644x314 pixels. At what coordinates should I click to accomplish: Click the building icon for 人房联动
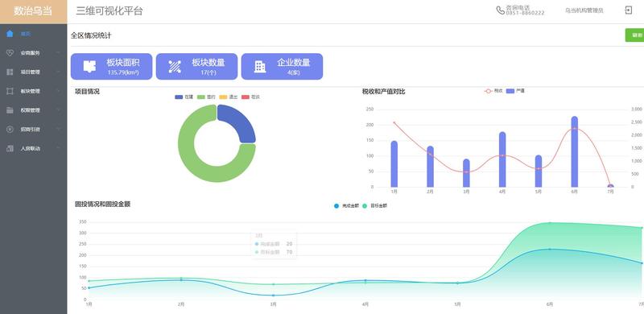point(10,148)
